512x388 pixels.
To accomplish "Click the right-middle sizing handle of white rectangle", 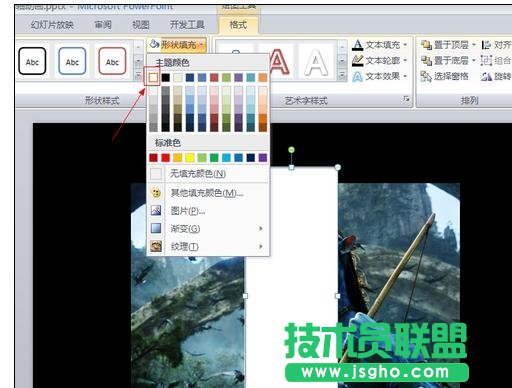I will 337,296.
